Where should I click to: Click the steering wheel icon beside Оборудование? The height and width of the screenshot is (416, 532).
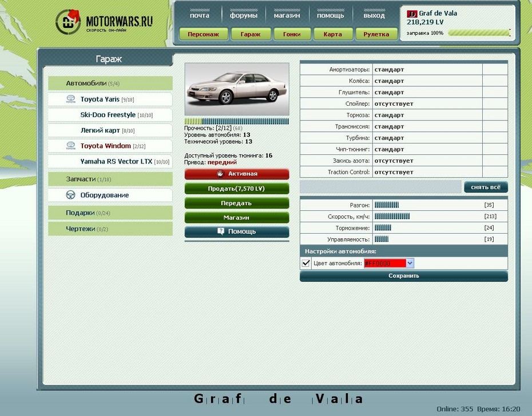click(x=70, y=195)
